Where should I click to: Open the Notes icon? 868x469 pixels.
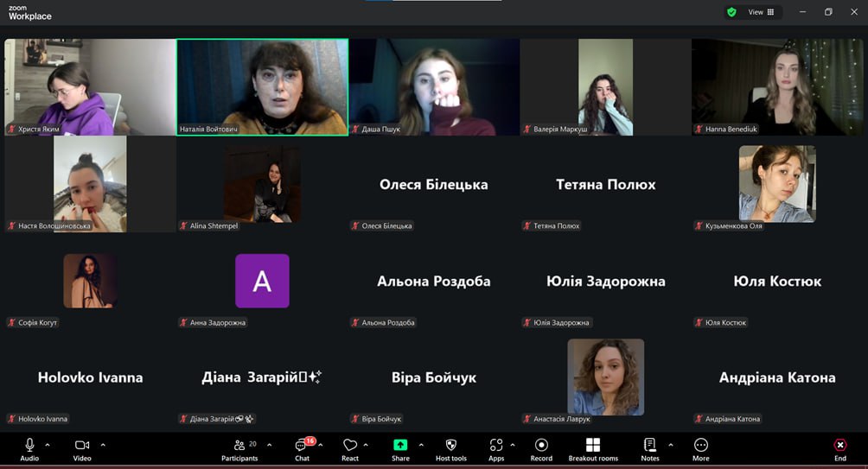(649, 446)
